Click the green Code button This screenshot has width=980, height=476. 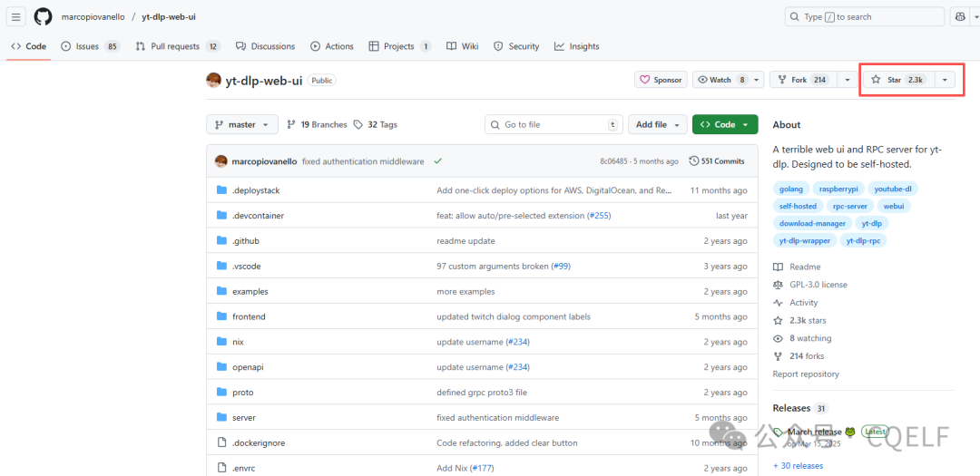pyautogui.click(x=724, y=124)
